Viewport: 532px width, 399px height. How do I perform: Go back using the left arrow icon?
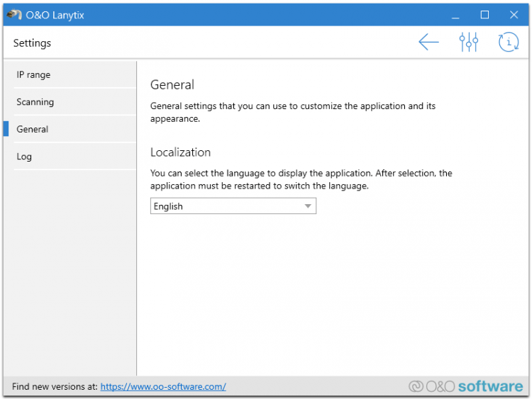pos(428,42)
